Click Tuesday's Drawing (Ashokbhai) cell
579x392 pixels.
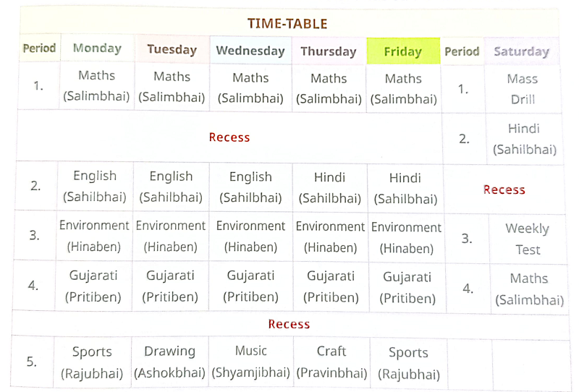pyautogui.click(x=170, y=362)
